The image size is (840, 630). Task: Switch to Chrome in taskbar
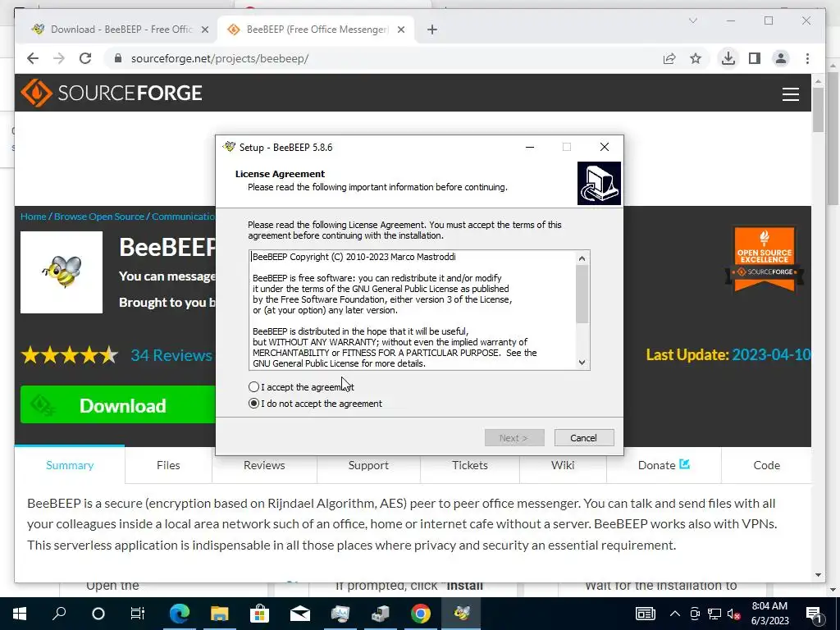point(421,614)
